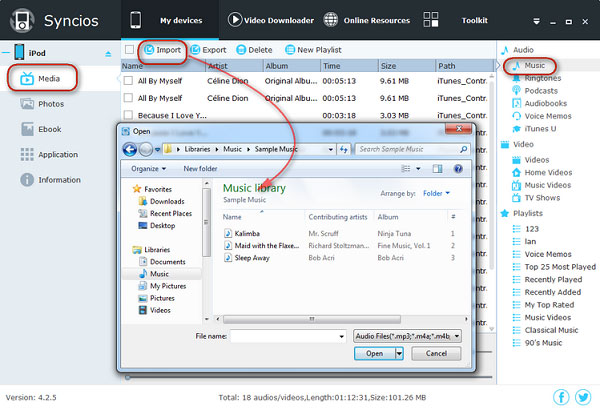Open the Arrange by Folder dropdown

(x=436, y=193)
